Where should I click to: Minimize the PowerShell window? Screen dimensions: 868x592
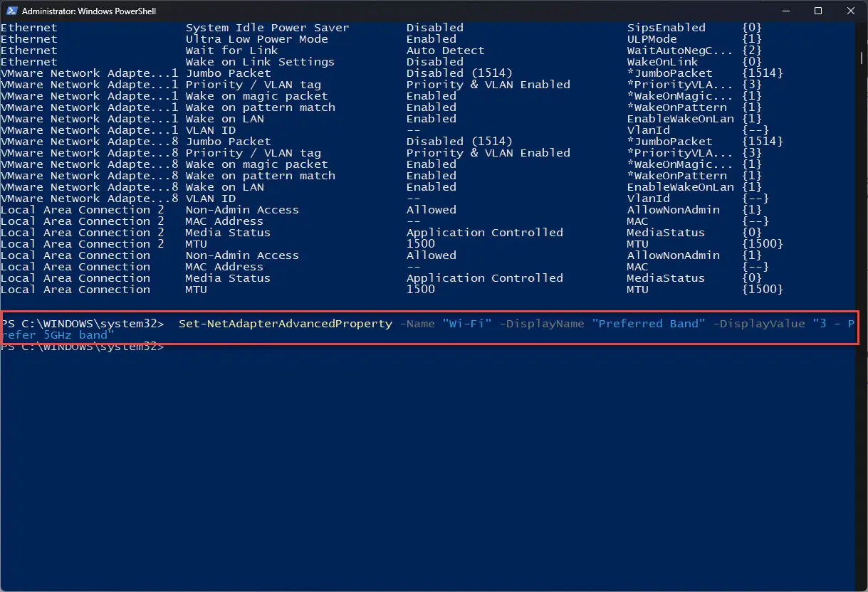click(785, 11)
